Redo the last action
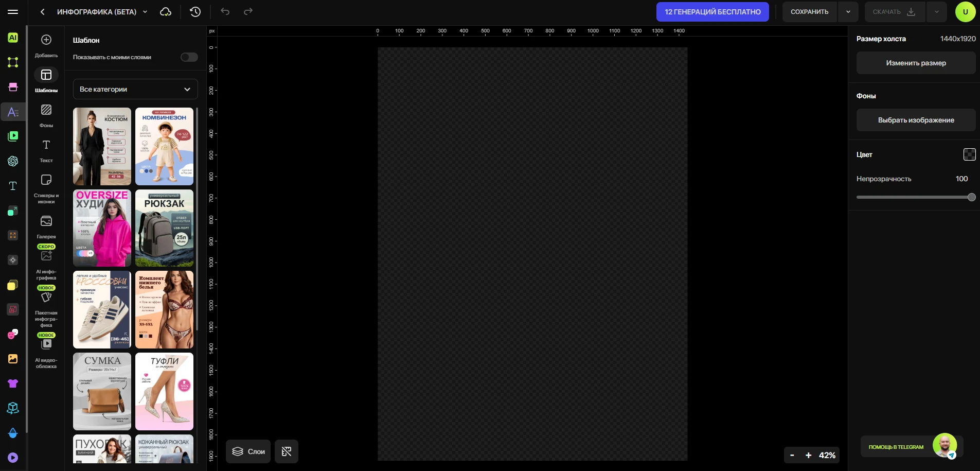 click(248, 11)
